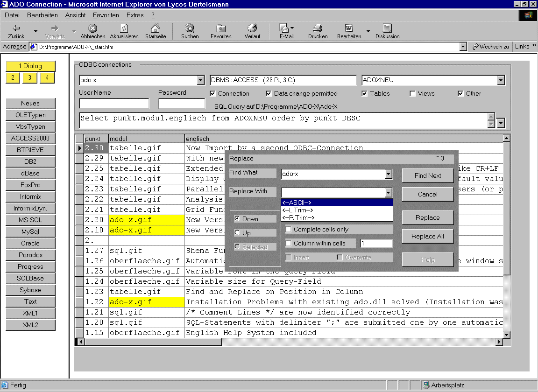This screenshot has height=392, width=538.
Task: Click the grid horizontal scrollbar thumb
Action: (x=153, y=342)
